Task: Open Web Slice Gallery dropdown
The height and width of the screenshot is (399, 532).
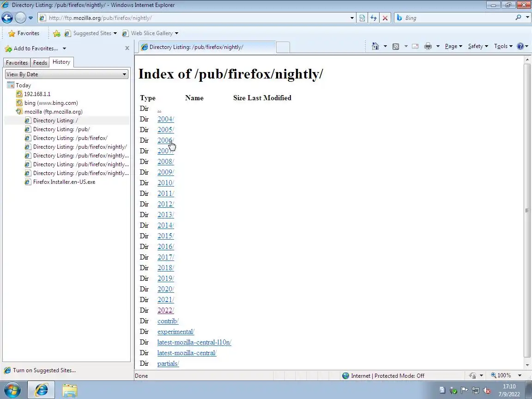Action: (x=150, y=33)
